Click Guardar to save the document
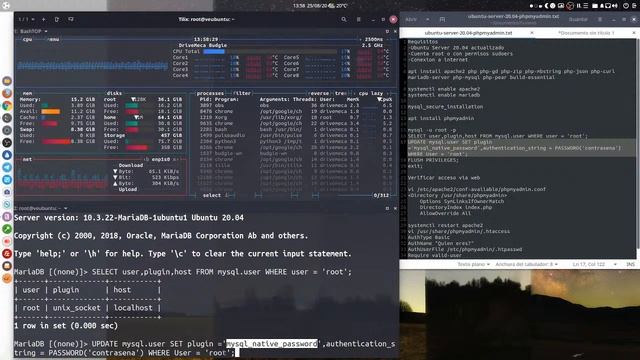 pyautogui.click(x=578, y=19)
